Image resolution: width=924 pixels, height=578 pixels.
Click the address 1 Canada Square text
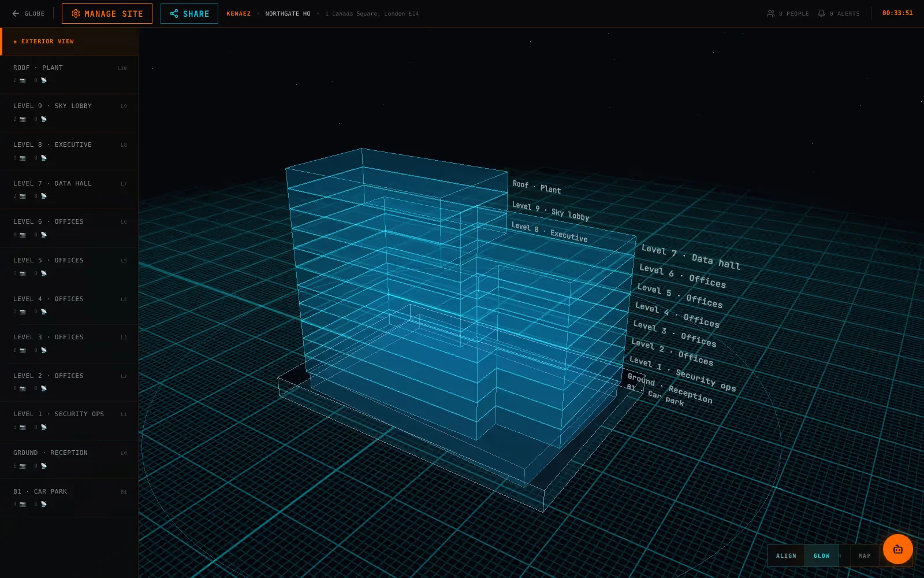[x=372, y=13]
